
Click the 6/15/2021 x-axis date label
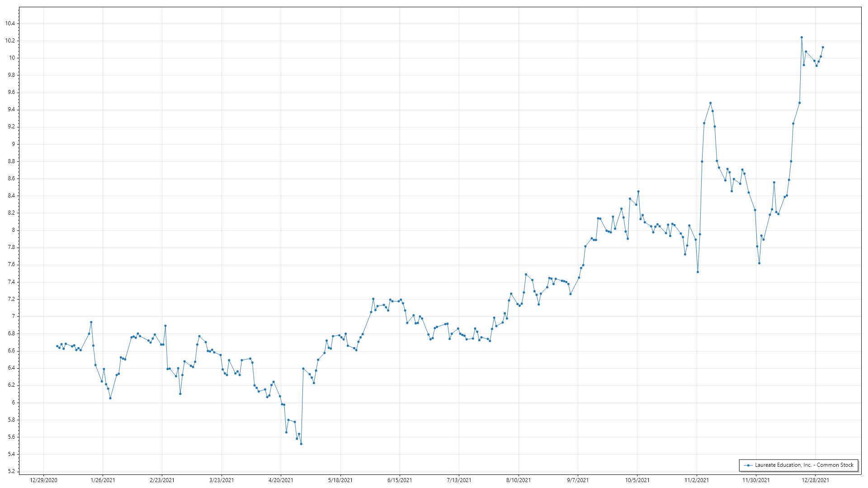[x=400, y=480]
